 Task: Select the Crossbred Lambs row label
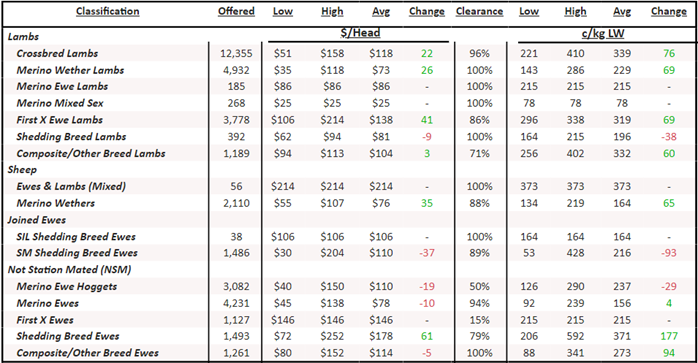tap(57, 53)
